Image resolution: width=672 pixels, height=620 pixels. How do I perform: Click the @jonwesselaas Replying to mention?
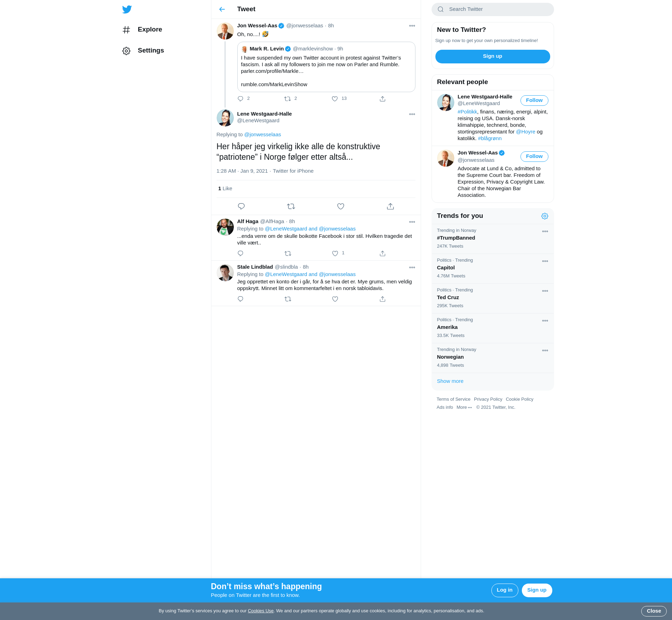262,135
